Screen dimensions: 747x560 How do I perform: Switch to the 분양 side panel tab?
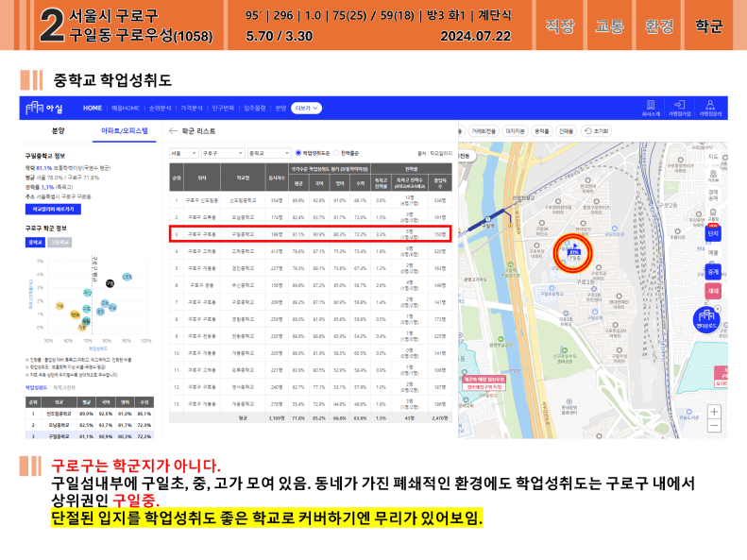point(59,131)
